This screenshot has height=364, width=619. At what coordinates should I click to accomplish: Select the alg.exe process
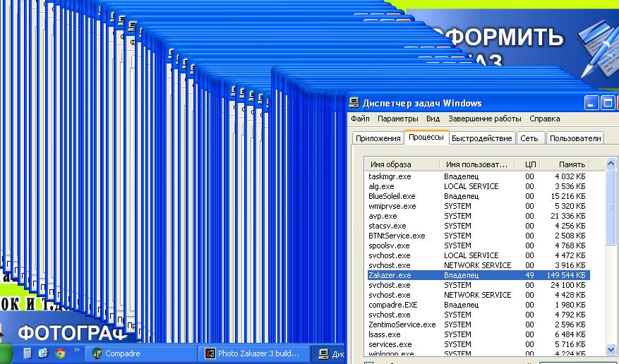(x=479, y=186)
